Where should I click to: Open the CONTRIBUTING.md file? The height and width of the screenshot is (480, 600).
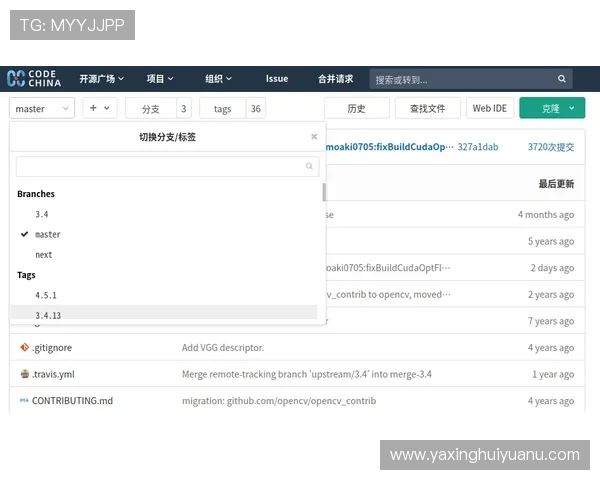[x=72, y=401]
